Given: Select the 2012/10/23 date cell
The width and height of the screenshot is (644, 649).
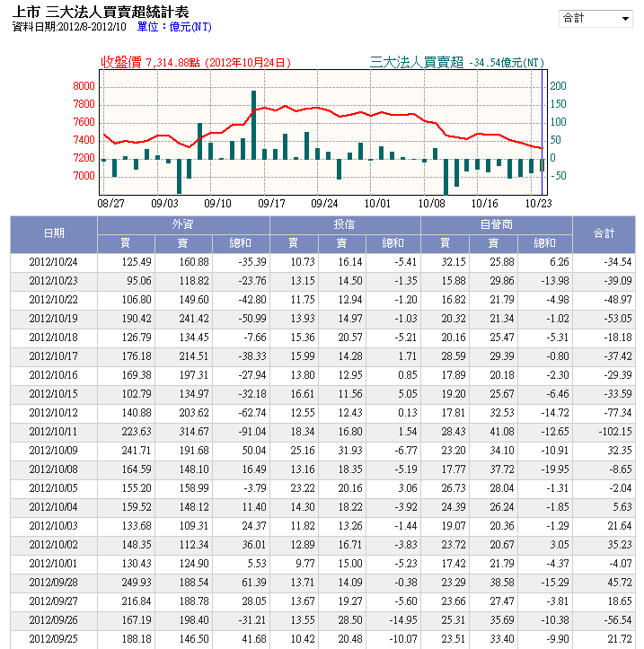Looking at the screenshot, I should pos(54,281).
